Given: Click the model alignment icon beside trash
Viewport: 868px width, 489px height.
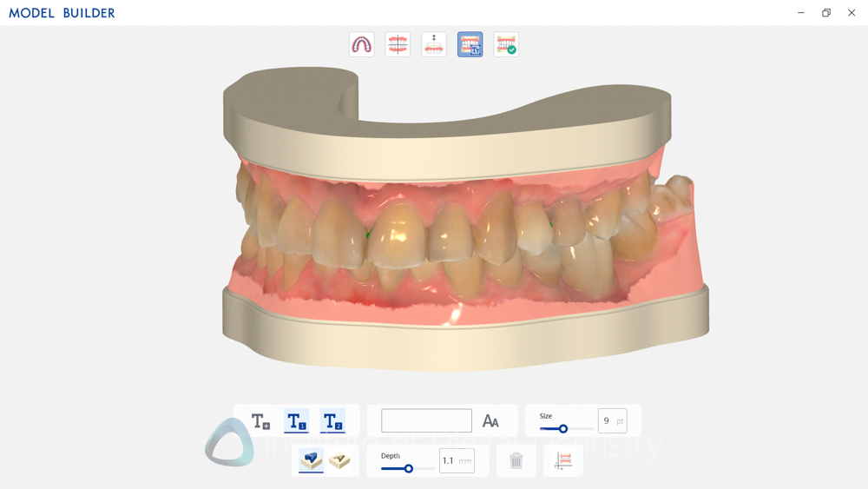Looking at the screenshot, I should click(563, 460).
